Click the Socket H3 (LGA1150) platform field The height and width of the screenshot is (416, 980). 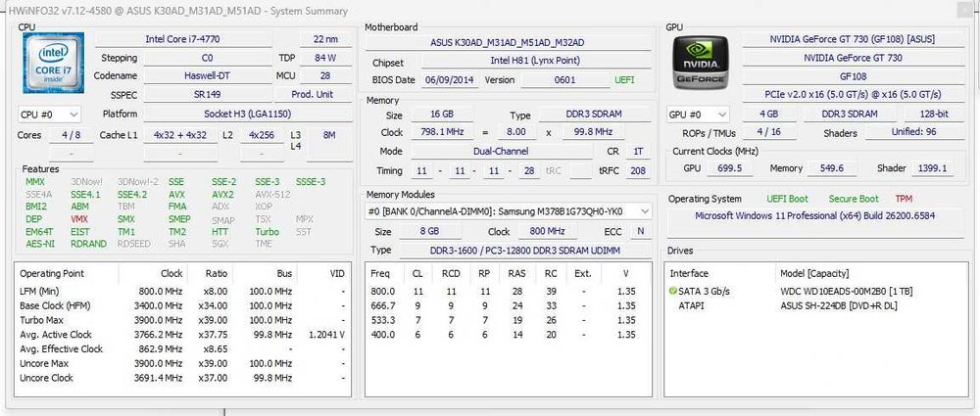point(248,115)
